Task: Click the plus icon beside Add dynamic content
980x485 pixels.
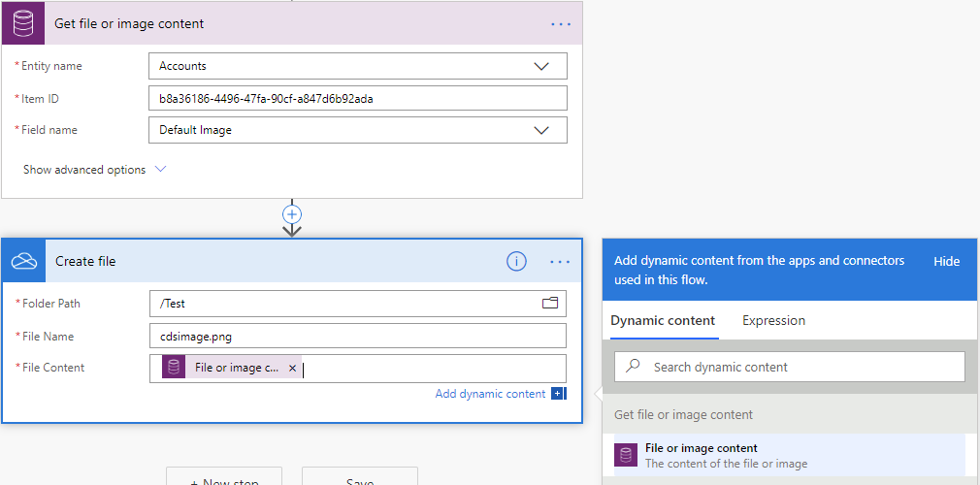Action: pyautogui.click(x=558, y=394)
